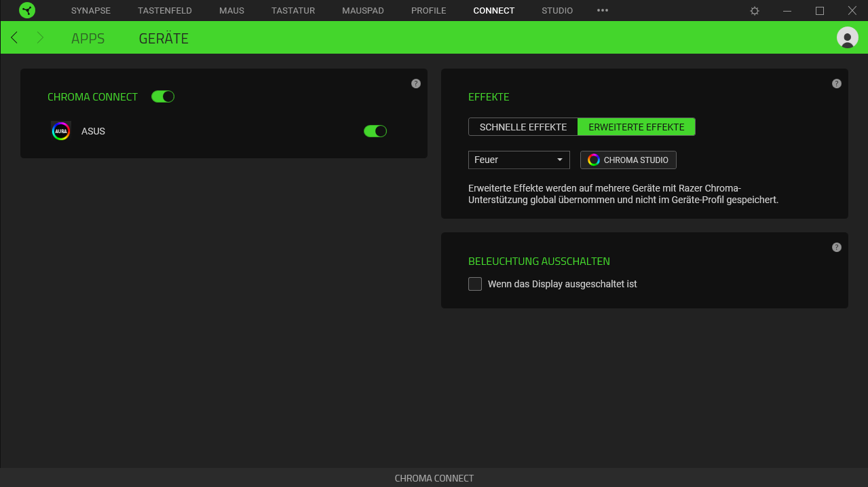Toggle the Chroma Connect switch
Viewport: 868px width, 487px height.
163,96
